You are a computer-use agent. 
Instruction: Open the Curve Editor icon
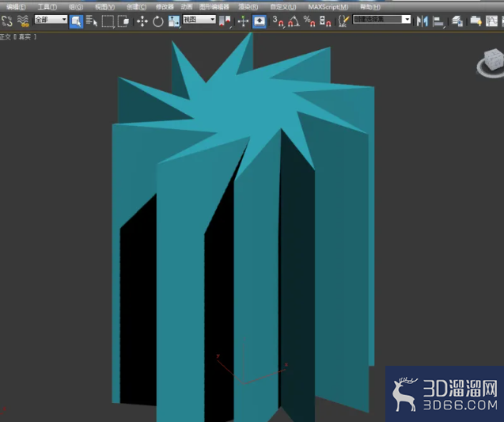[491, 21]
